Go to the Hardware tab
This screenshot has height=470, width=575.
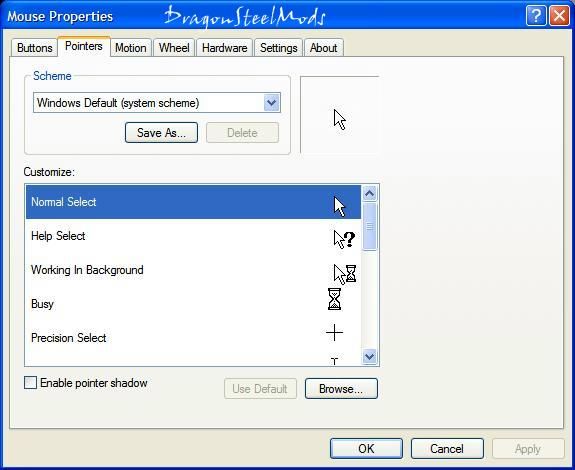[x=224, y=48]
